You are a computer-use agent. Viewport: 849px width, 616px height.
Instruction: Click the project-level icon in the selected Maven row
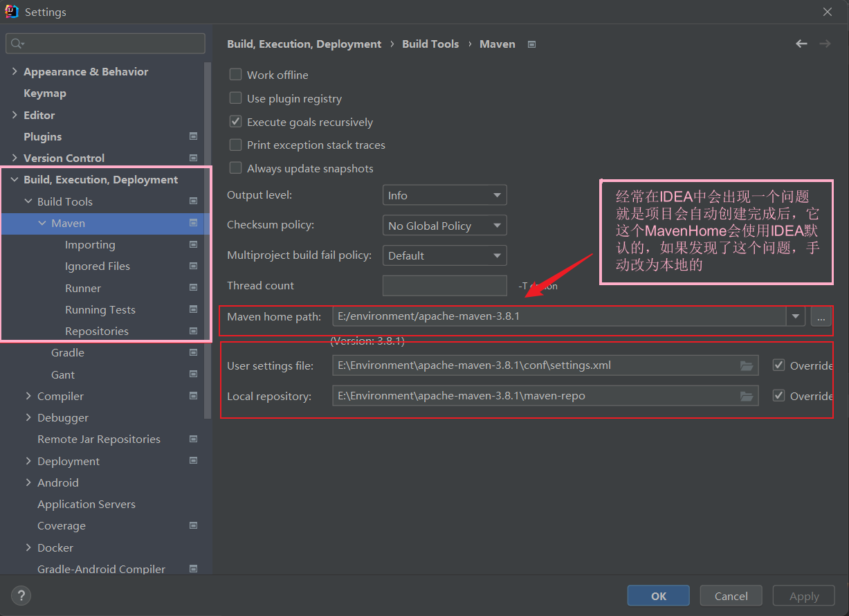point(194,223)
